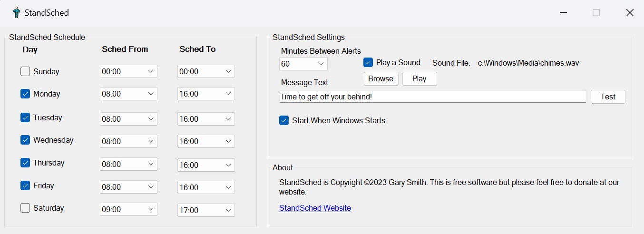Viewport: 644px width, 234px height.
Task: Open the StandSched Website link
Action: [315, 208]
